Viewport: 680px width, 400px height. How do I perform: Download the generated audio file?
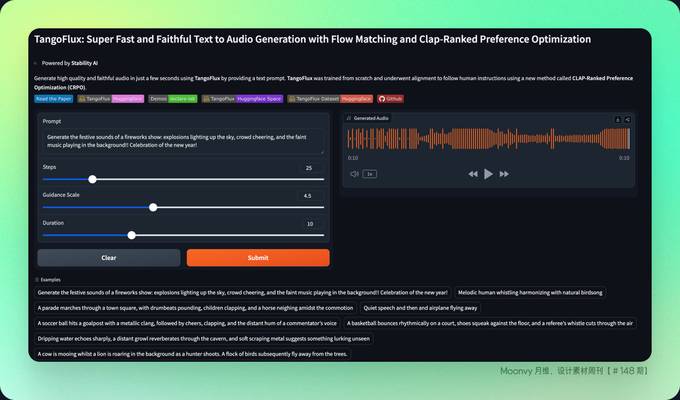(618, 119)
